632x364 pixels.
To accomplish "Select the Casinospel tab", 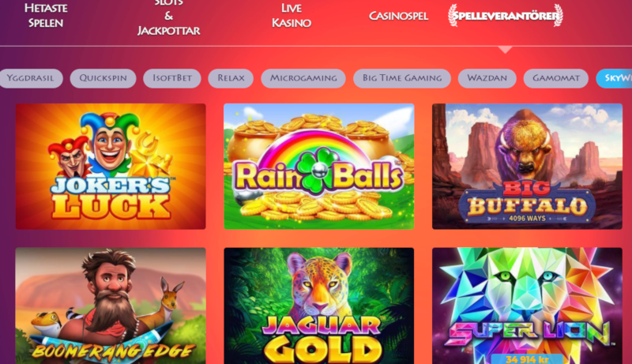I will (398, 16).
